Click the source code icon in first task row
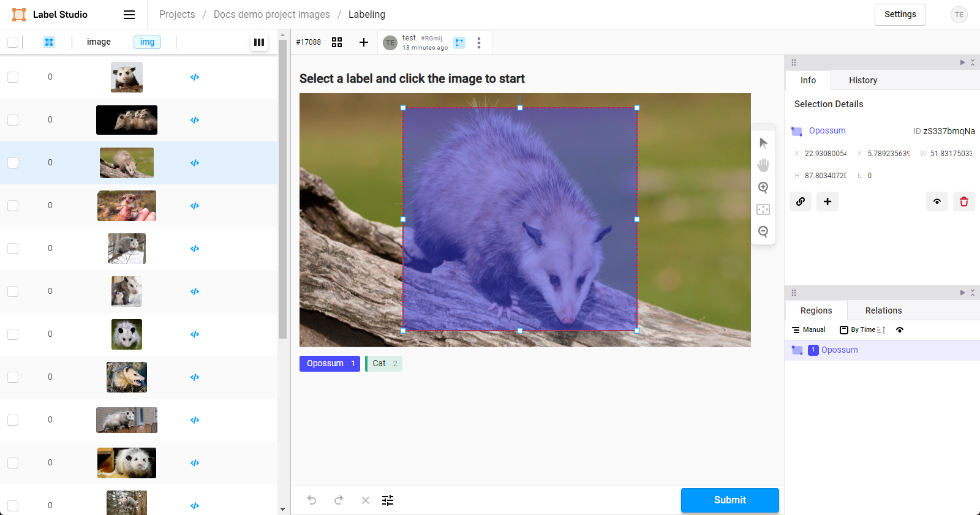This screenshot has height=515, width=980. (195, 77)
